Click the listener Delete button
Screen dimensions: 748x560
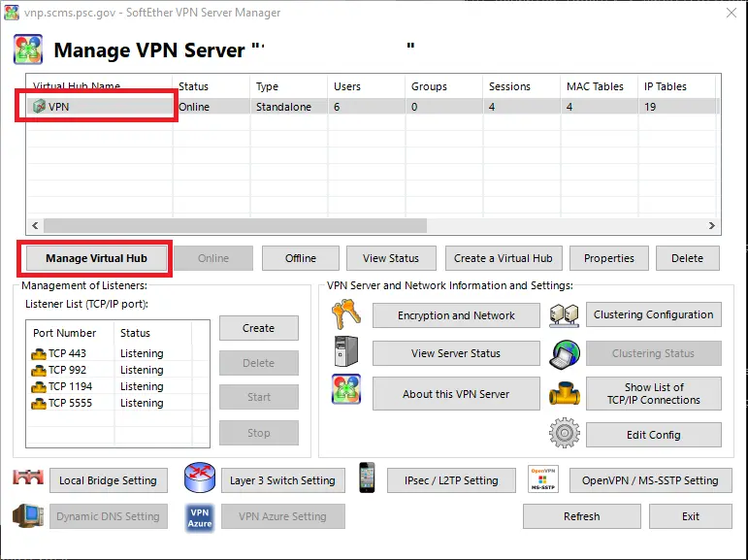point(259,363)
